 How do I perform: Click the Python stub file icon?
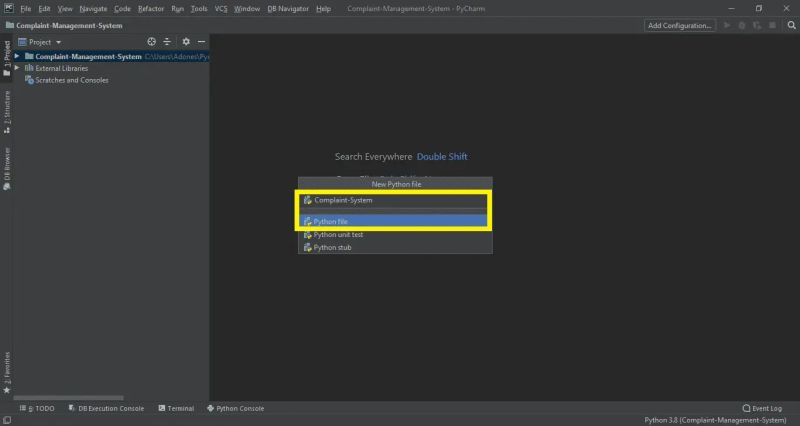coord(307,247)
